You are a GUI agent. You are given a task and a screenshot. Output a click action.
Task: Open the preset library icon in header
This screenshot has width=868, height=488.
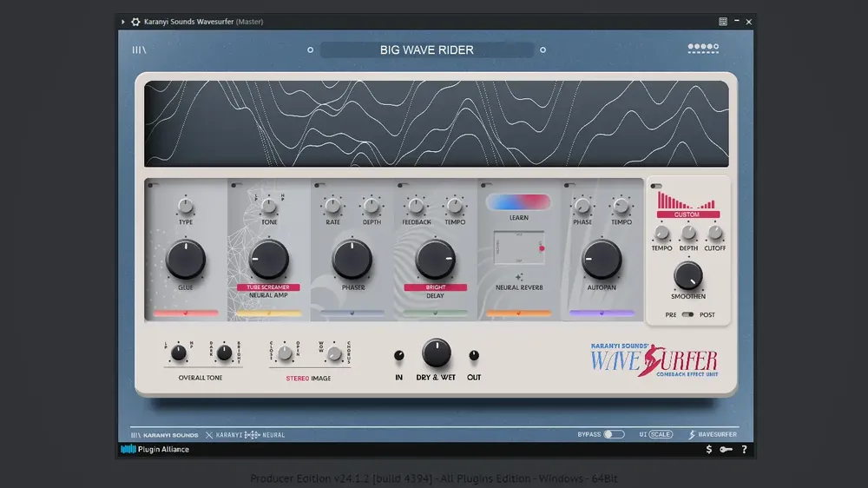(x=139, y=49)
